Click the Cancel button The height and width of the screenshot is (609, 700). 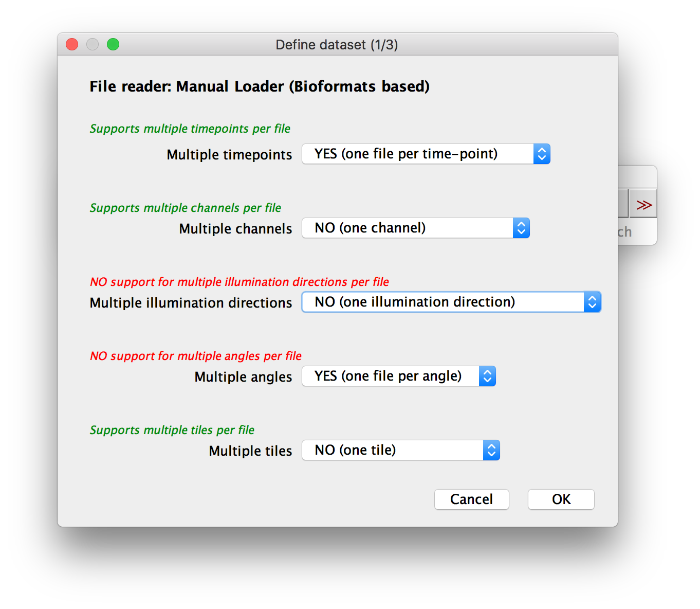[472, 499]
